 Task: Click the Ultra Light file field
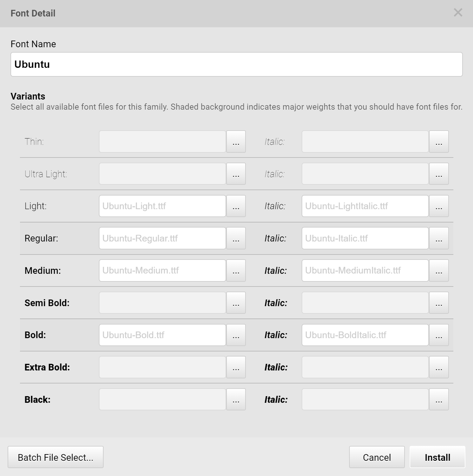pos(163,174)
